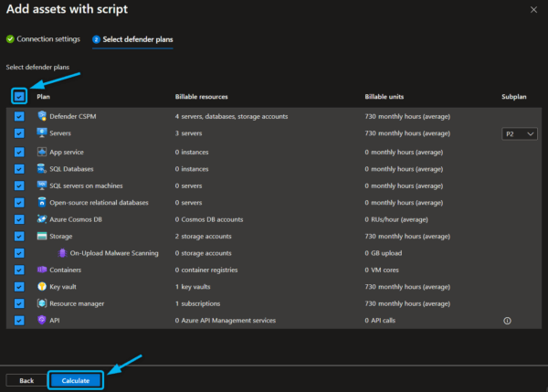The height and width of the screenshot is (392, 548).
Task: Click the Subplan column header
Action: pyautogui.click(x=513, y=97)
